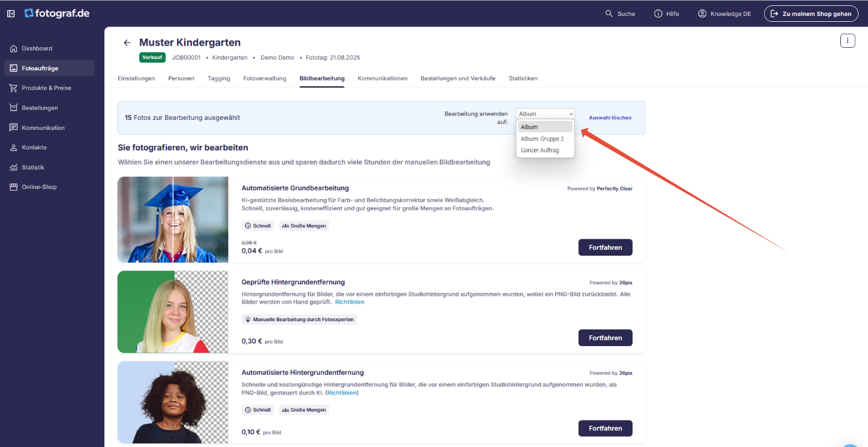868x447 pixels.
Task: Click the Kontakte person icon
Action: [x=14, y=148]
